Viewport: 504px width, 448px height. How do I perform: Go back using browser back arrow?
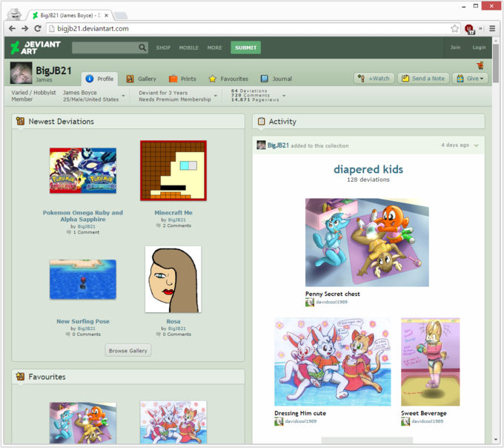point(12,29)
